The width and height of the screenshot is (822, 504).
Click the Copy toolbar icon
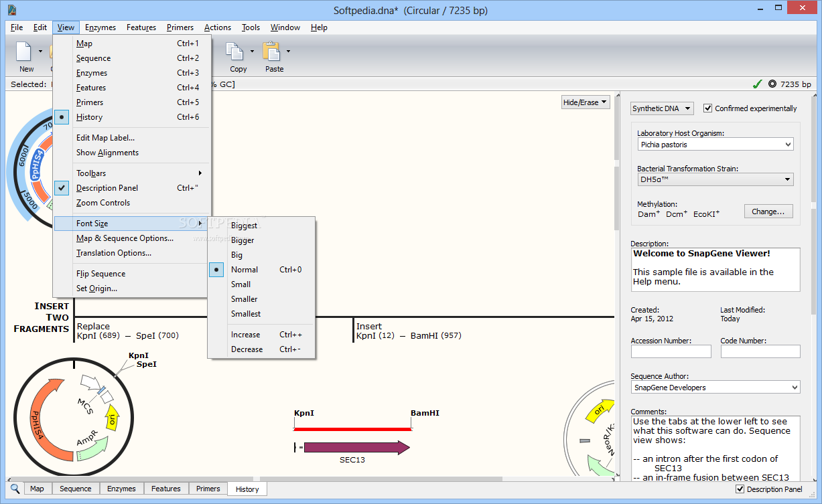click(234, 52)
